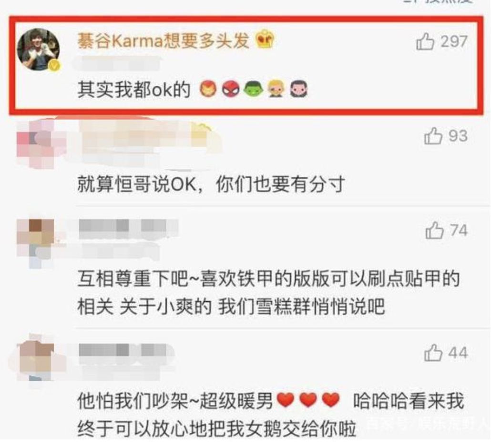
Task: Open the comment 就算恒哥说OK
Action: click(x=211, y=184)
